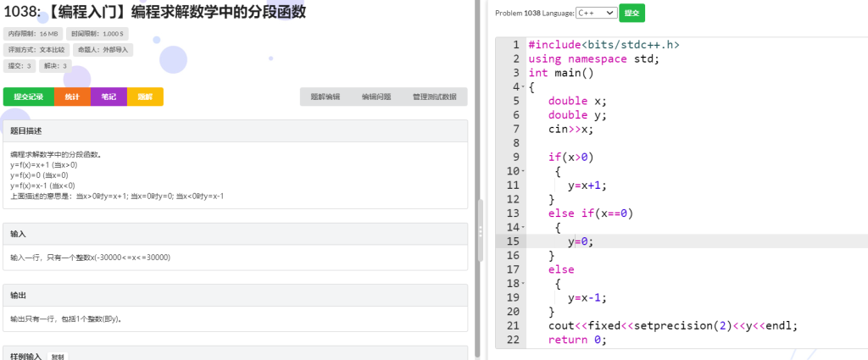Click the 题目描述 section header

tap(236, 131)
